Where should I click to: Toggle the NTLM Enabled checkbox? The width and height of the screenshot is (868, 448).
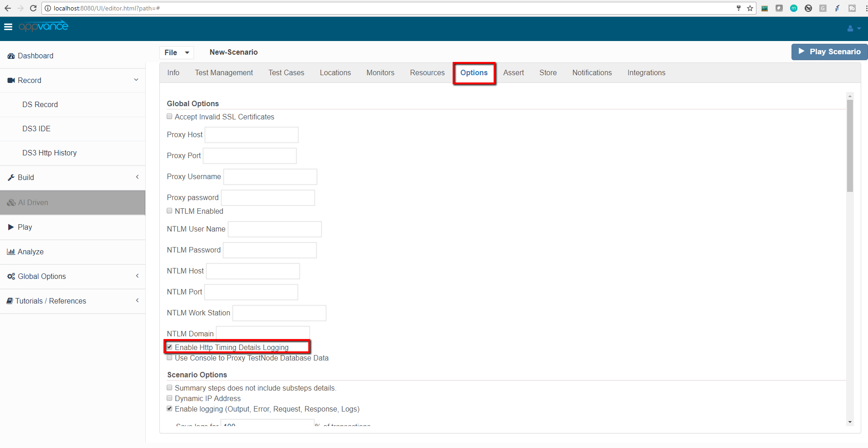click(x=169, y=211)
